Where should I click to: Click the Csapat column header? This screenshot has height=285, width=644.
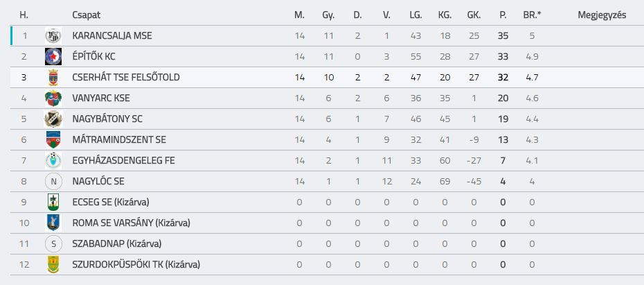[87, 15]
